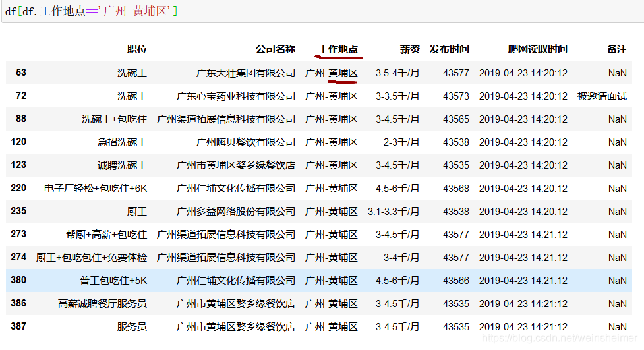Click row index 53
Image resolution: width=644 pixels, height=350 pixels.
tap(21, 73)
